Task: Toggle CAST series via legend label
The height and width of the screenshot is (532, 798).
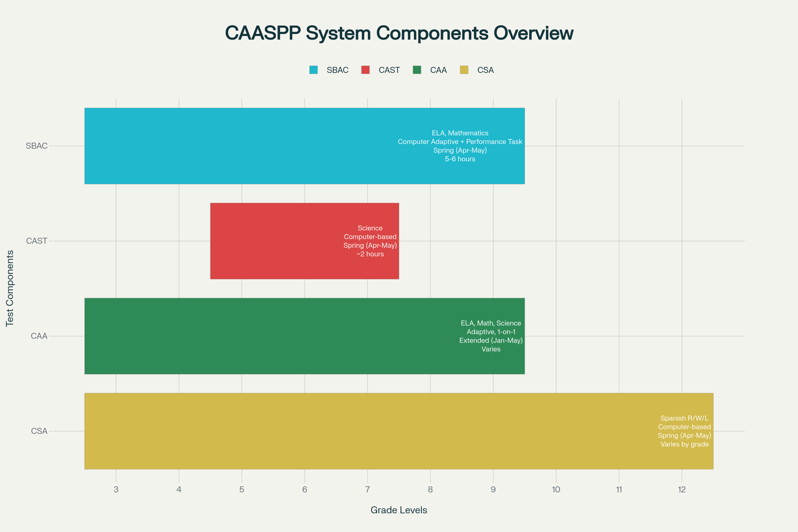Action: (x=389, y=70)
